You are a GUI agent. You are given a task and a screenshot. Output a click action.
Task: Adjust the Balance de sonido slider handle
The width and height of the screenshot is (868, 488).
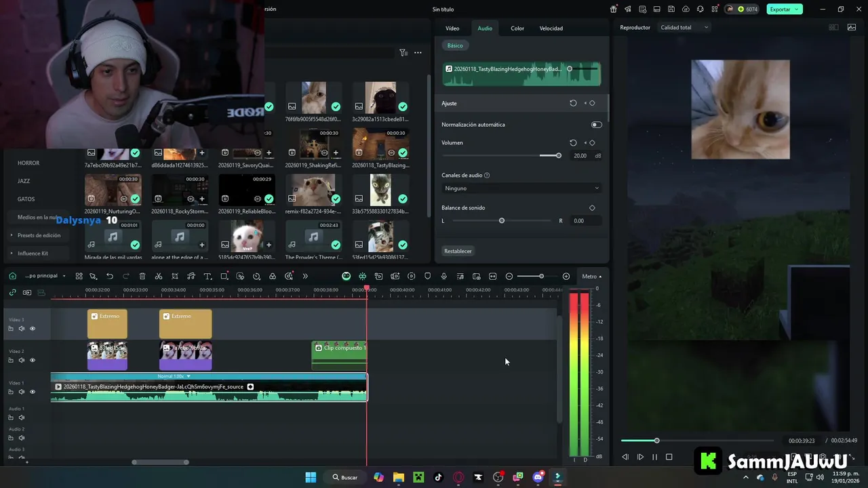(x=502, y=221)
